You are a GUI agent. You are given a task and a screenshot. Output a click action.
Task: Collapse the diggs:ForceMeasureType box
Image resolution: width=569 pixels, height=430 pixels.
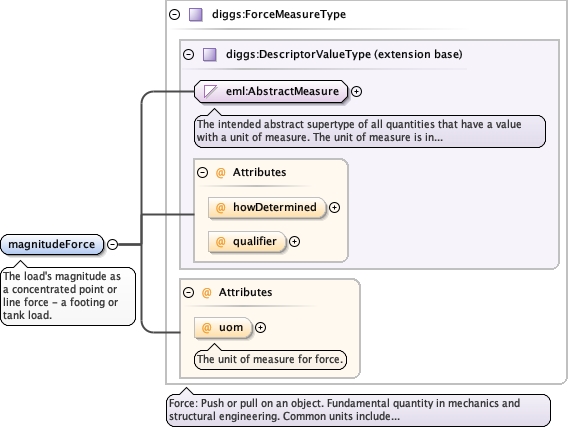(175, 15)
